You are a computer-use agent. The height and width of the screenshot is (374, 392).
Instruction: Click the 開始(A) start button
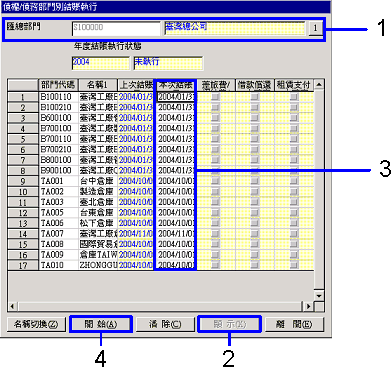click(101, 324)
